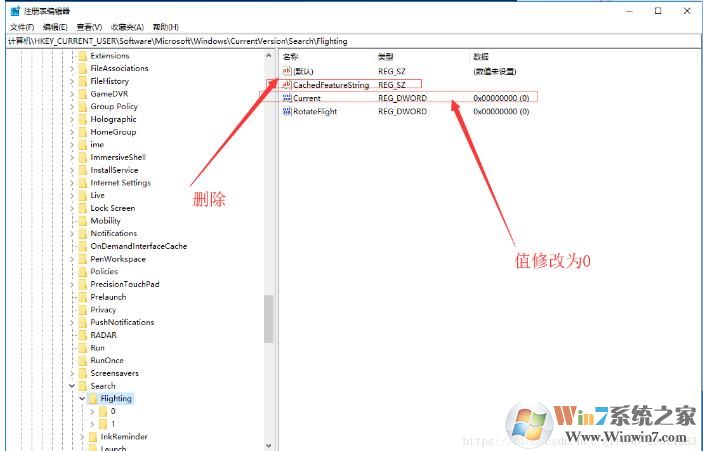Select the PenWorkspace folder icon
The height and width of the screenshot is (451, 703).
[x=82, y=259]
